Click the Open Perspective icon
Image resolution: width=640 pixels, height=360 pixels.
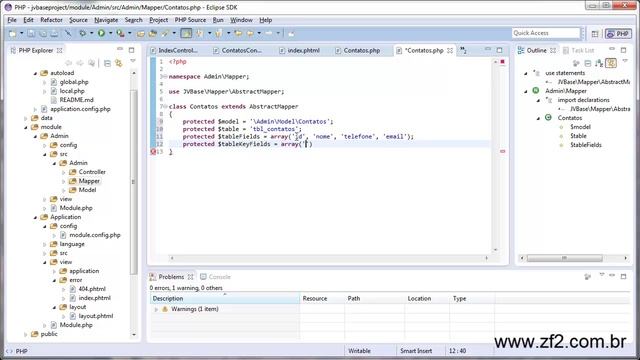(x=595, y=34)
